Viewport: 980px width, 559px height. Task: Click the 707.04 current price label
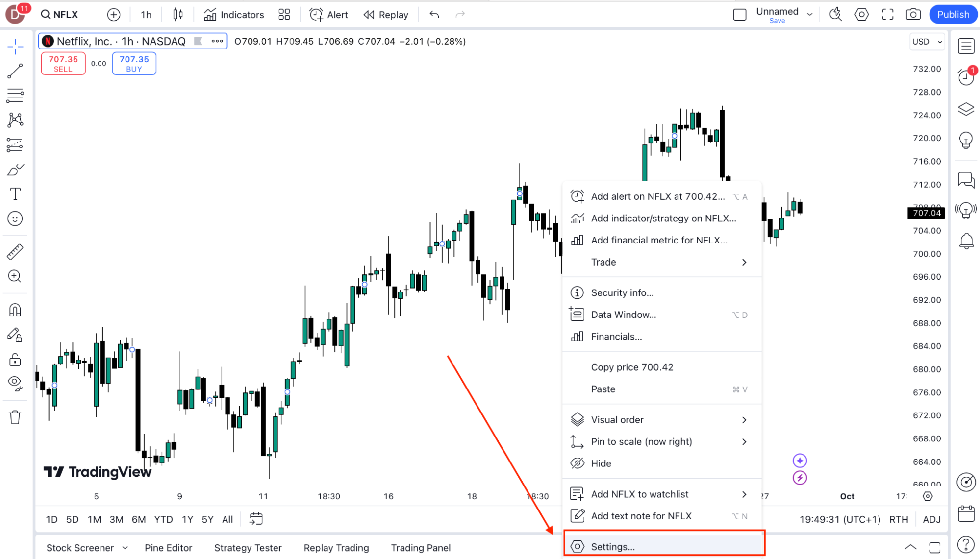(927, 213)
